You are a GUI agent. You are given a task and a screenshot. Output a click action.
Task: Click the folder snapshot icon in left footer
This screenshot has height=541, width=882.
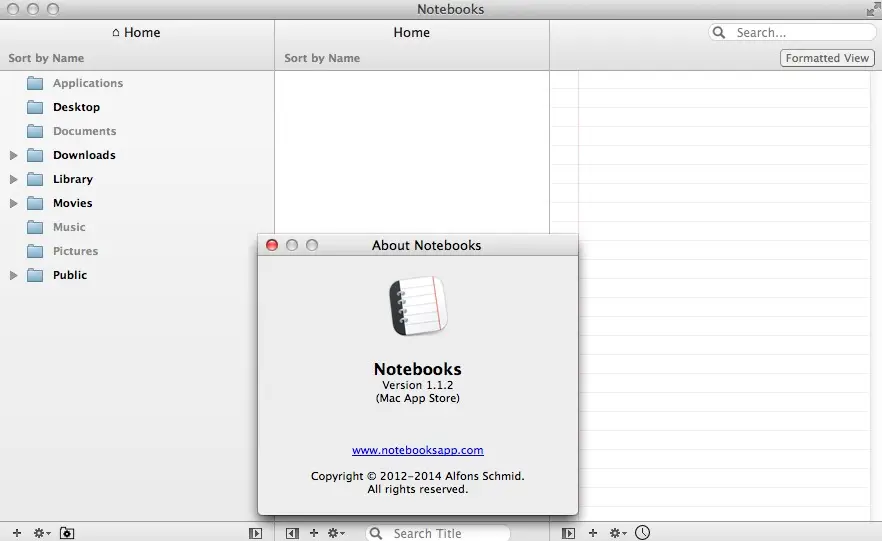pyautogui.click(x=67, y=533)
